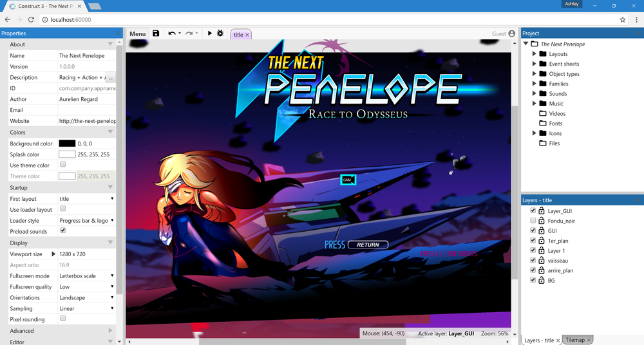Click the black Background color swatch
644x345 pixels.
[67, 144]
